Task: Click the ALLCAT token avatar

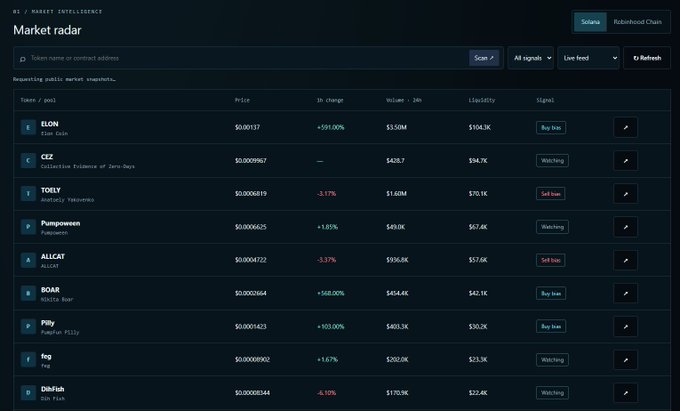Action: [28, 260]
